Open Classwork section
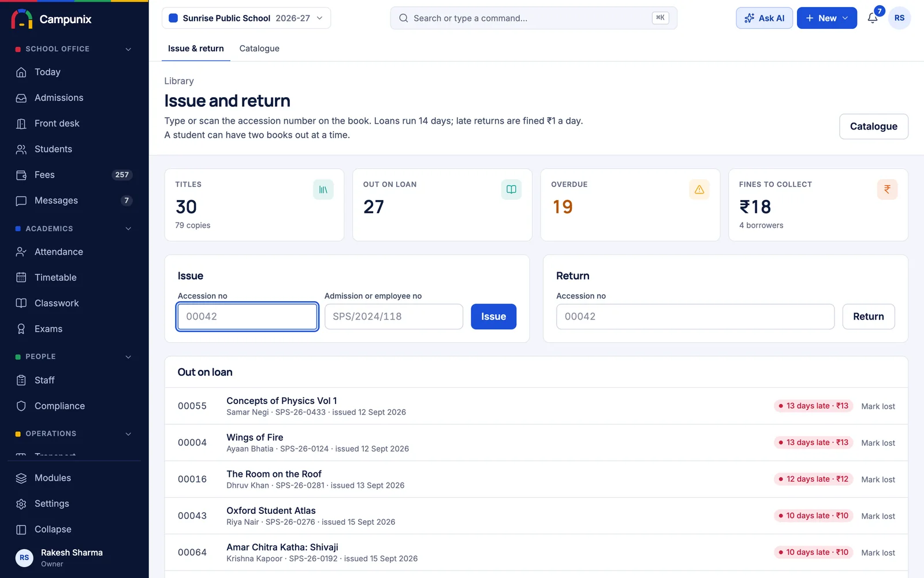The width and height of the screenshot is (924, 578). (74, 303)
